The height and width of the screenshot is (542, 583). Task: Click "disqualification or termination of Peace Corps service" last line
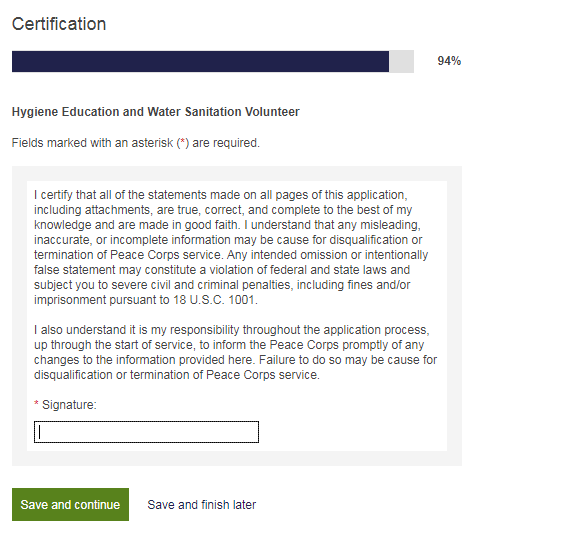[177, 375]
